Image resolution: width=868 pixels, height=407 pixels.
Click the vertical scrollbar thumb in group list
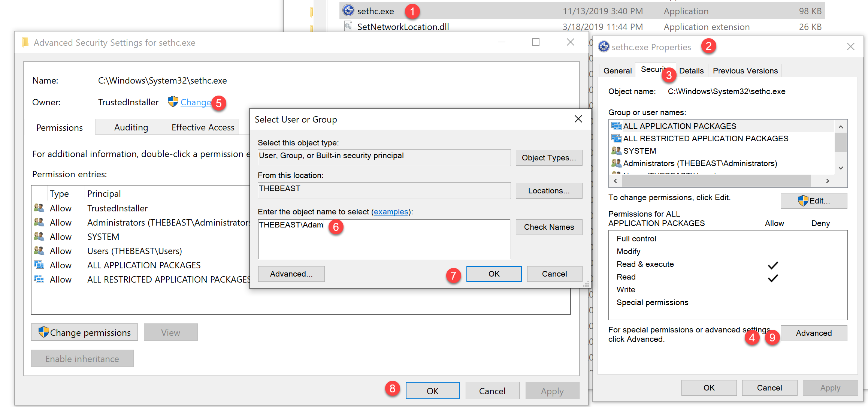(x=841, y=142)
